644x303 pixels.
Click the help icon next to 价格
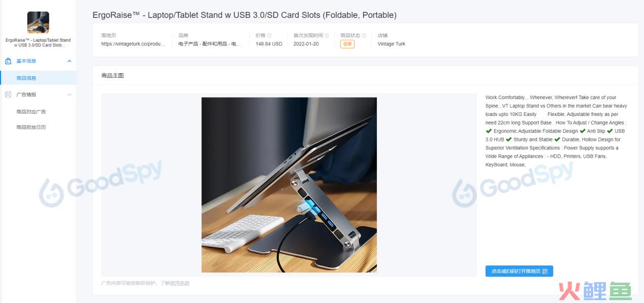point(269,36)
